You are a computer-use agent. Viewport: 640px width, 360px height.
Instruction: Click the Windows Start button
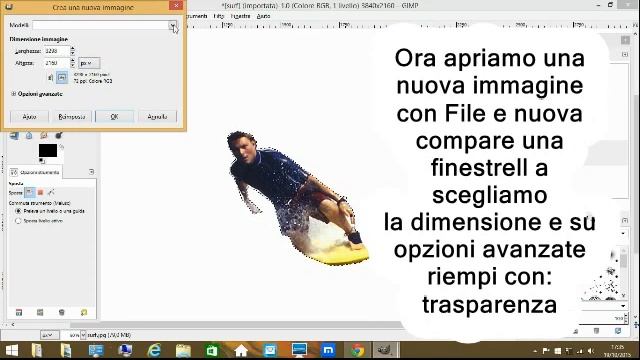pos(12,350)
